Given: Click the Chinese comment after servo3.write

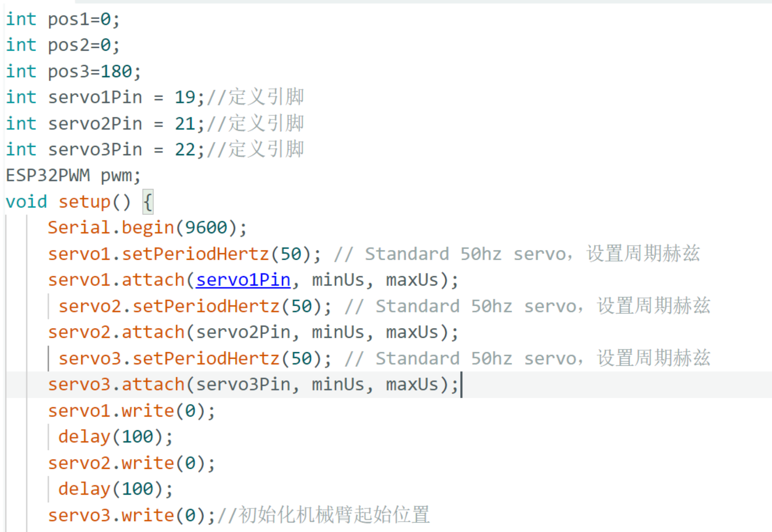Looking at the screenshot, I should 324,515.
